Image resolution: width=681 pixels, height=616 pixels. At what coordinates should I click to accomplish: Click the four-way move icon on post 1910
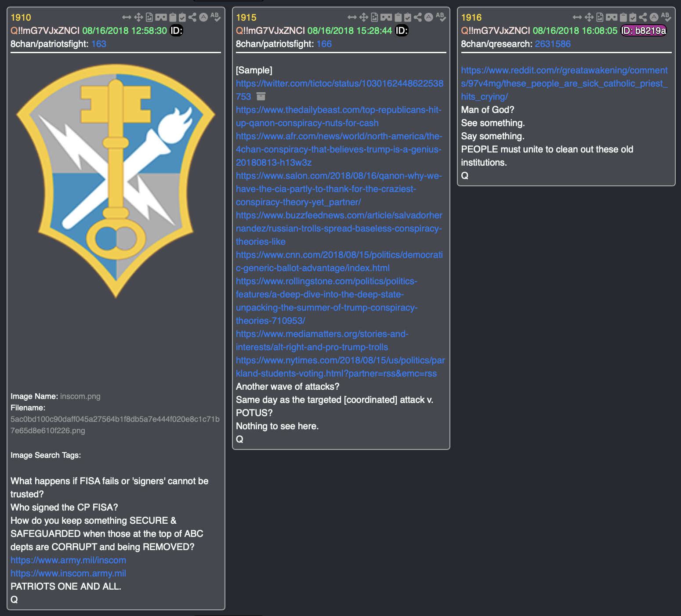pos(138,17)
